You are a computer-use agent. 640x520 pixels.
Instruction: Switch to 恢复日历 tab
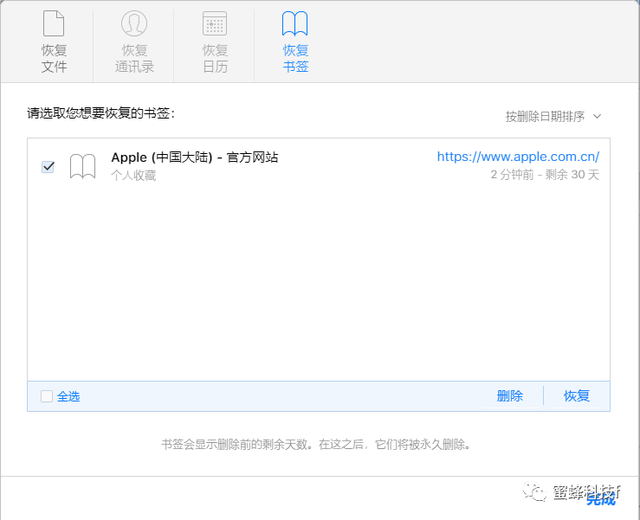pyautogui.click(x=215, y=42)
